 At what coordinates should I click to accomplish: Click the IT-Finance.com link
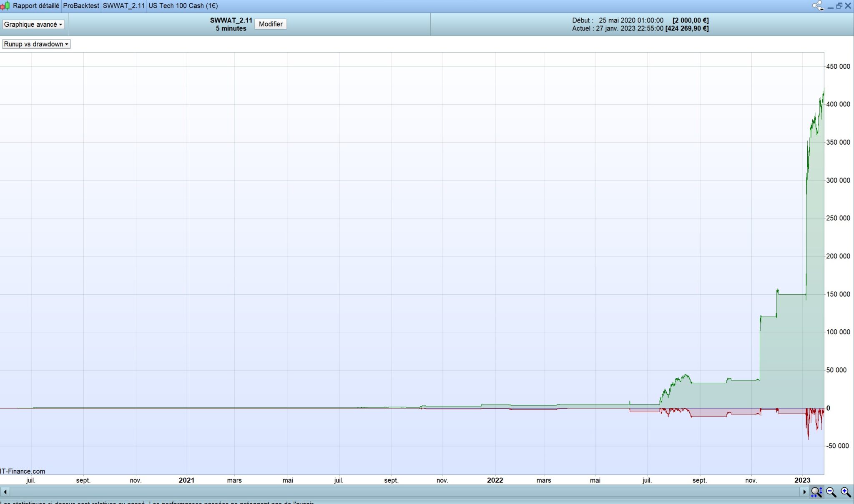[23, 471]
